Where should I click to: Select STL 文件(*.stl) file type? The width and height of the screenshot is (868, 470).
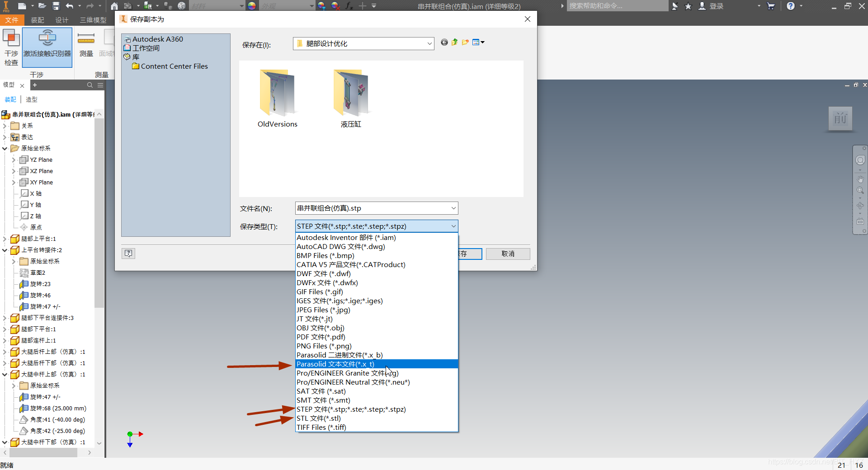(377, 418)
